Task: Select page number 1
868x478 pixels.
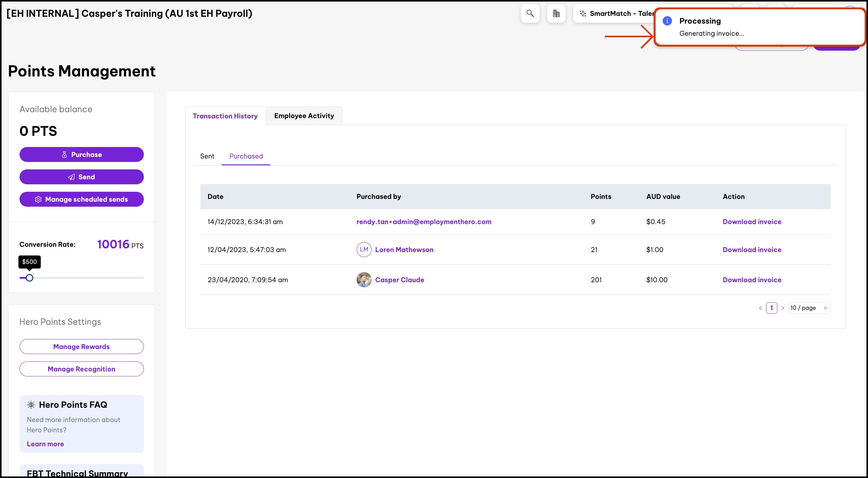Action: (x=771, y=308)
